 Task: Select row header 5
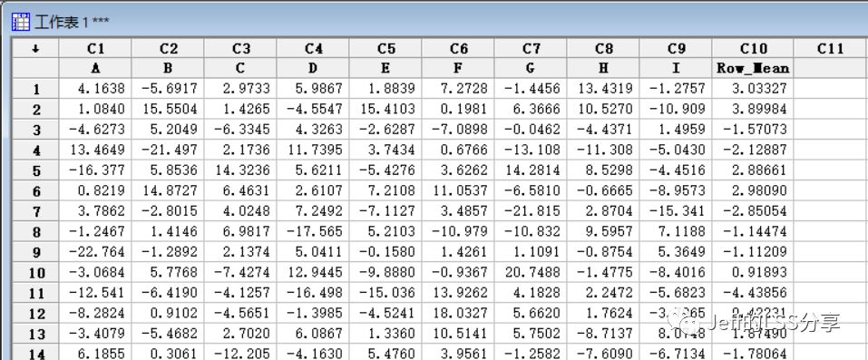point(35,170)
